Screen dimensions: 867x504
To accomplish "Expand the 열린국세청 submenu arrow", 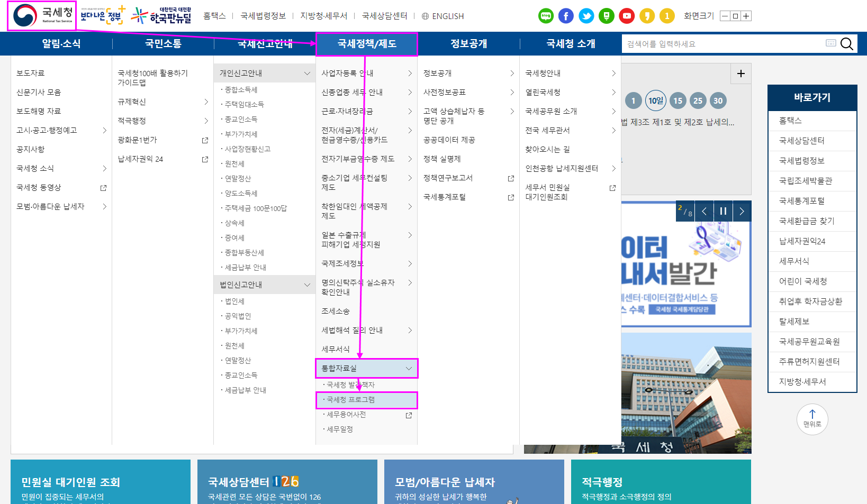I will (614, 92).
